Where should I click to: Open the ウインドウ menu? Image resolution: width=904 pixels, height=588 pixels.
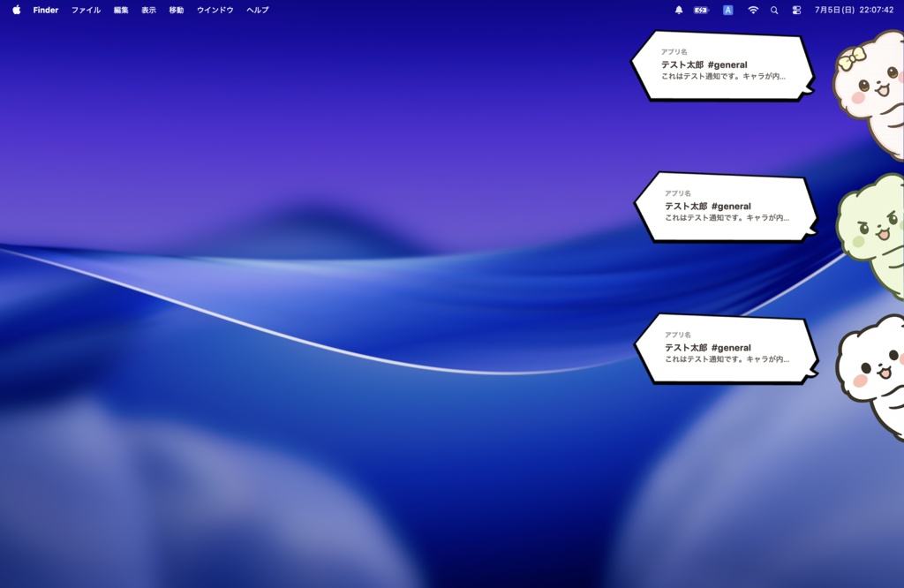pyautogui.click(x=215, y=10)
